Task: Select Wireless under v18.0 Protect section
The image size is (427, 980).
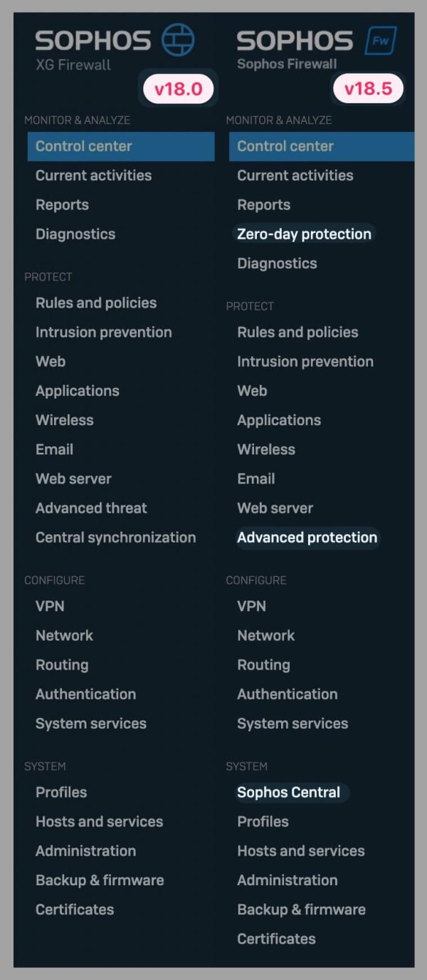Action: 64,419
